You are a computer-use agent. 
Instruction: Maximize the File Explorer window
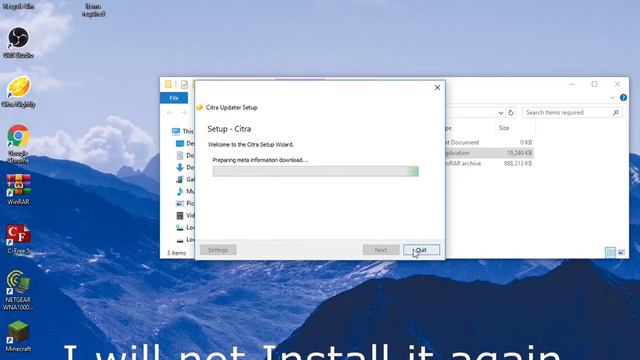pyautogui.click(x=594, y=84)
